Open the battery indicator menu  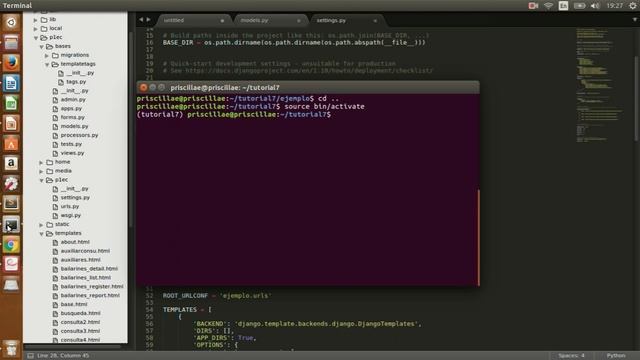579,6
